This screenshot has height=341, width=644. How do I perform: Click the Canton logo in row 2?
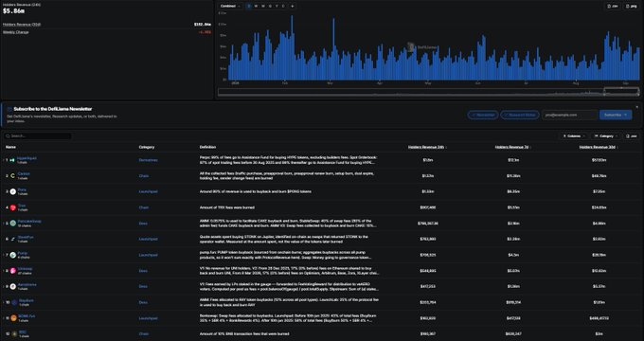pyautogui.click(x=12, y=176)
